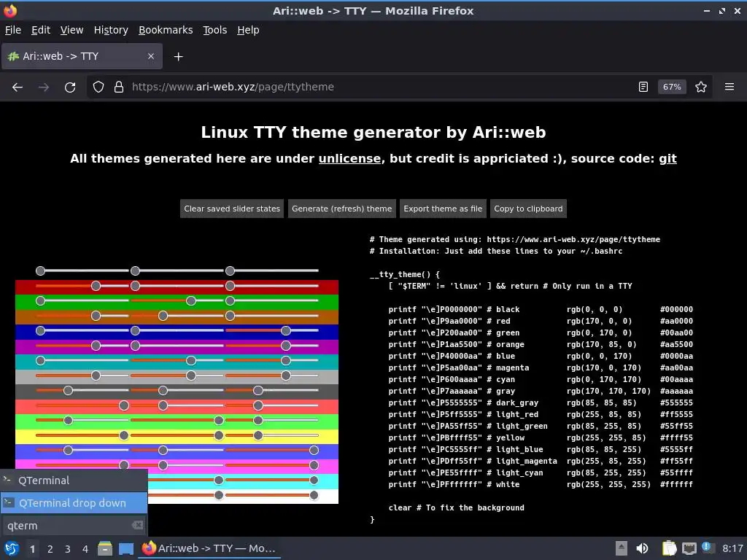Switch to workspace 2
This screenshot has height=560, width=747.
coord(50,549)
